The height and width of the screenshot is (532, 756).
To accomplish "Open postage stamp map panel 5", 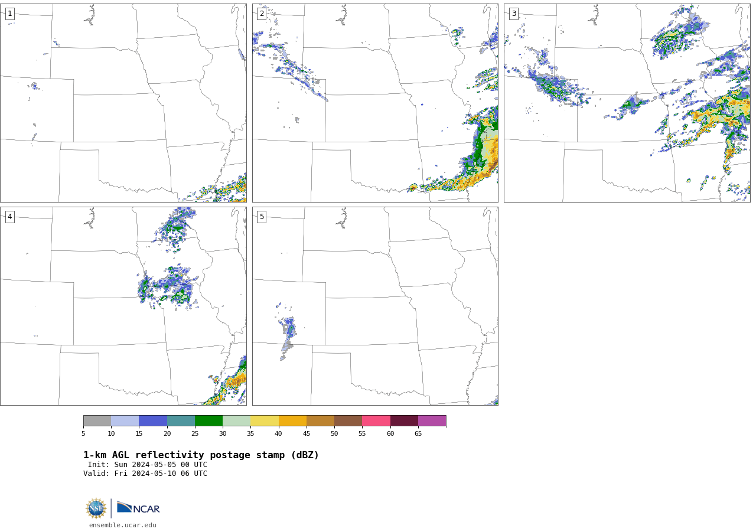I will (375, 306).
